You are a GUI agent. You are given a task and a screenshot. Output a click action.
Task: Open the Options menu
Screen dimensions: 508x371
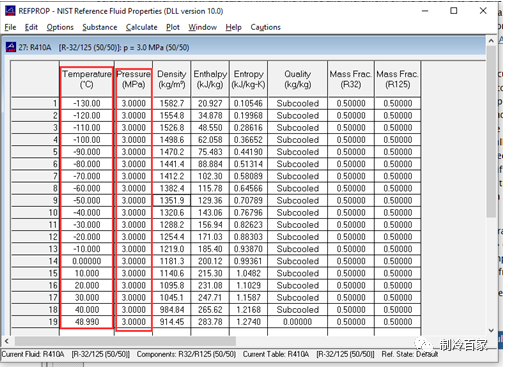60,27
